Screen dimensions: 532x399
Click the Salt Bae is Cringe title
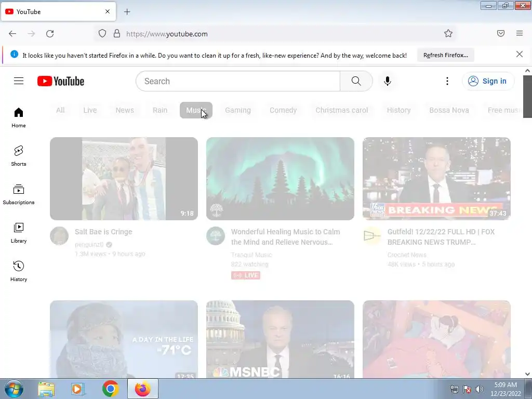tap(103, 232)
